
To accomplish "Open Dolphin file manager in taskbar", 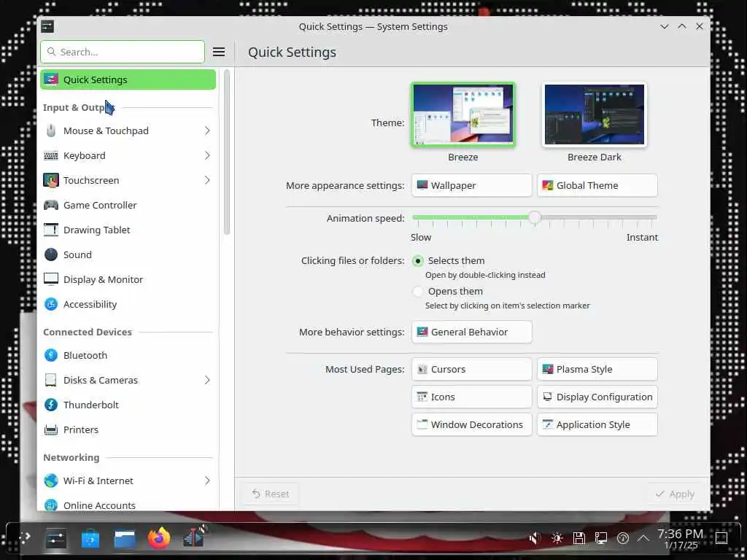I will [125, 539].
